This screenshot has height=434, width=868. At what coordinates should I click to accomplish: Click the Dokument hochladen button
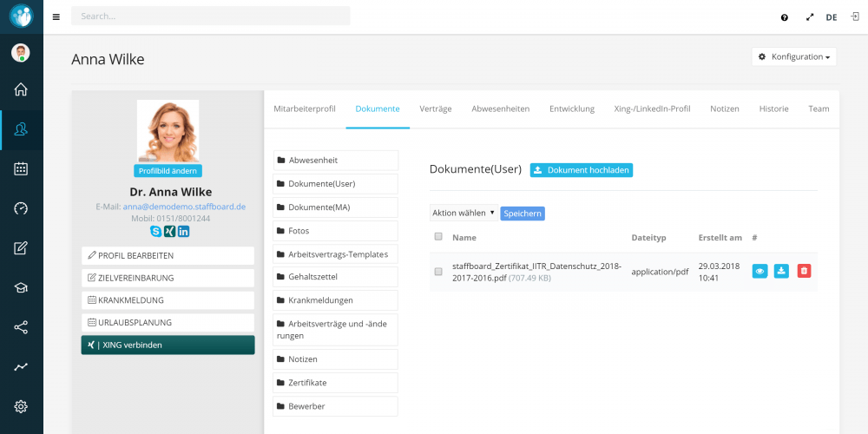(582, 170)
